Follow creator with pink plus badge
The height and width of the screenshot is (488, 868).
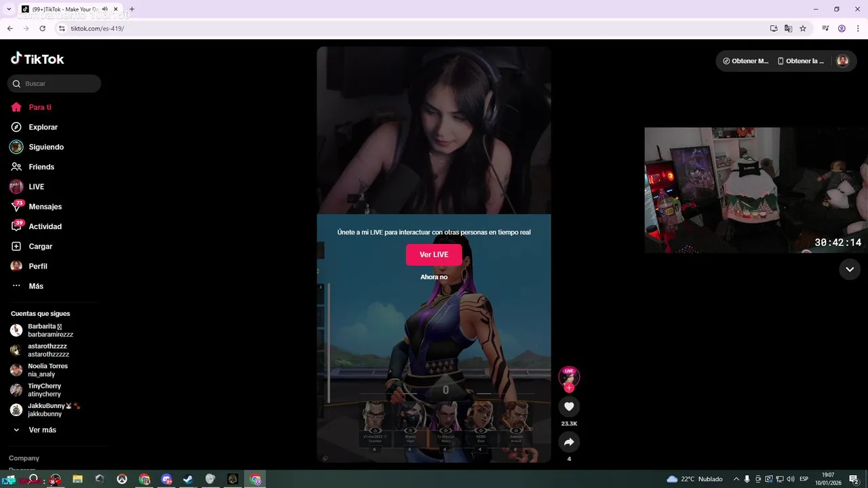(x=569, y=388)
